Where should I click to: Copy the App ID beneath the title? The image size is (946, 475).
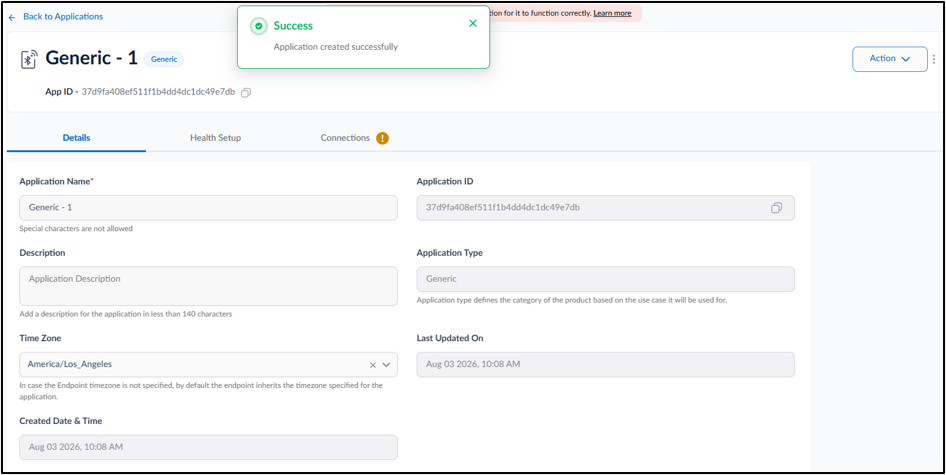[246, 93]
